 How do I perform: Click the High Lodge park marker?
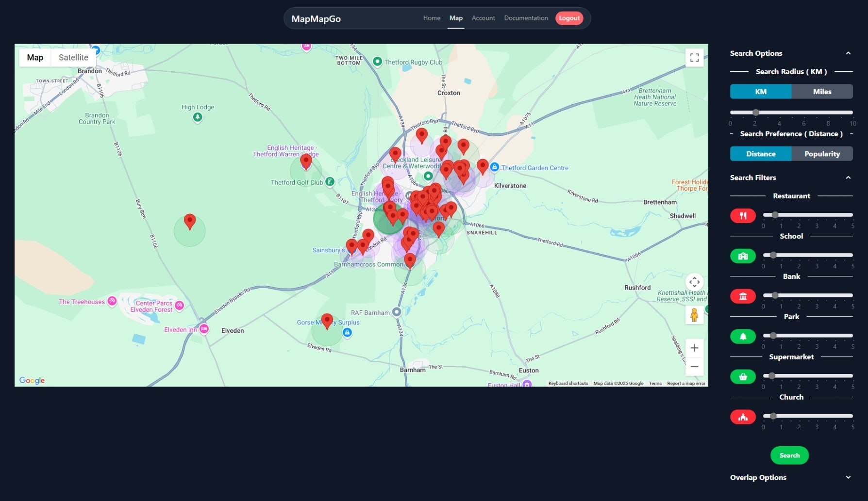pyautogui.click(x=198, y=117)
